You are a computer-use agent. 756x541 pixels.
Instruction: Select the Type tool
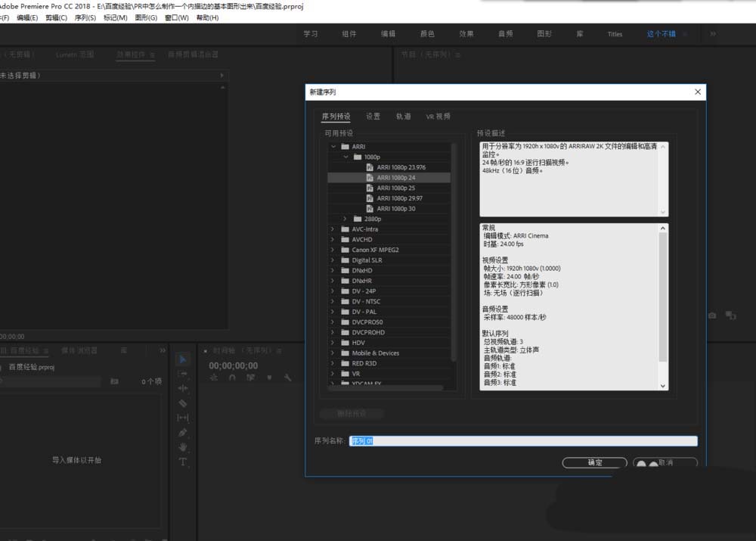(183, 462)
